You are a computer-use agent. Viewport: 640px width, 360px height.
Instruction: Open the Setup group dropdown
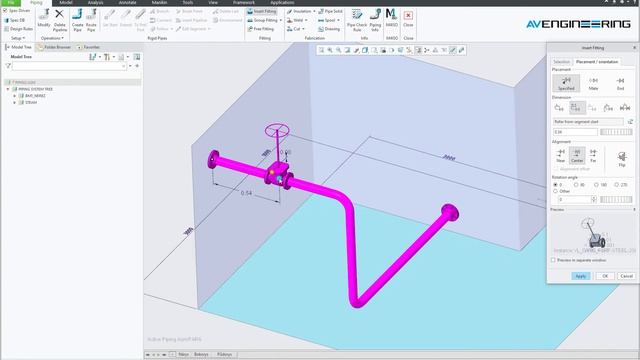(x=18, y=38)
